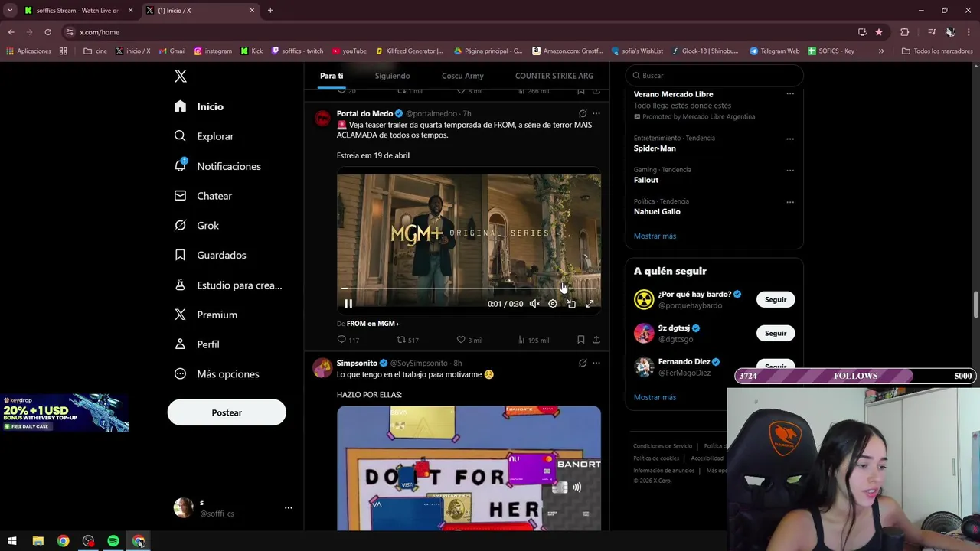Open options for Nahuel Gallo trend
980x551 pixels.
tap(790, 202)
